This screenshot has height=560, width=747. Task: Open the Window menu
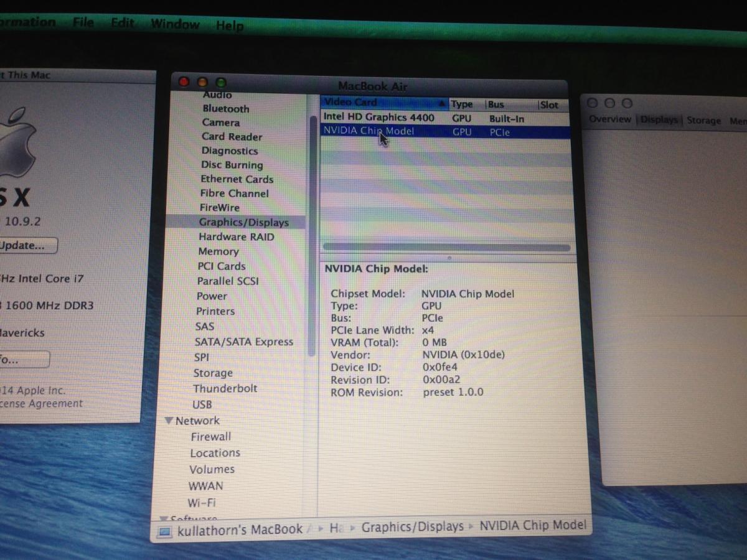(175, 24)
